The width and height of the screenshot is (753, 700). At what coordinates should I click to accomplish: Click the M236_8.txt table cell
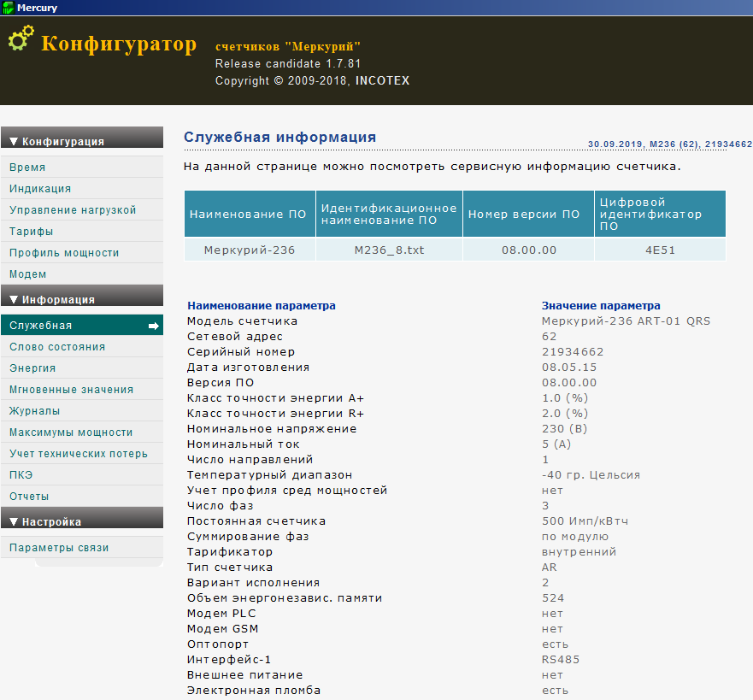point(389,250)
